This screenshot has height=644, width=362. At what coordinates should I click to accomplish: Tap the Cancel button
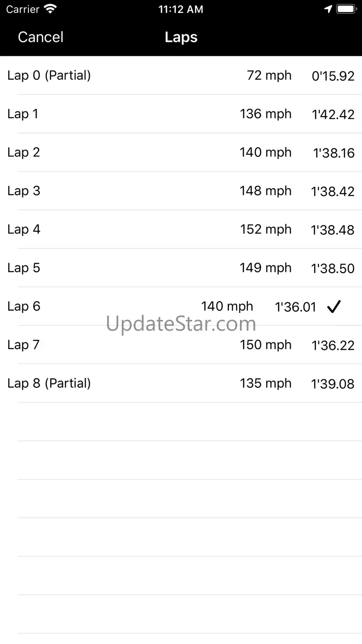(x=40, y=37)
